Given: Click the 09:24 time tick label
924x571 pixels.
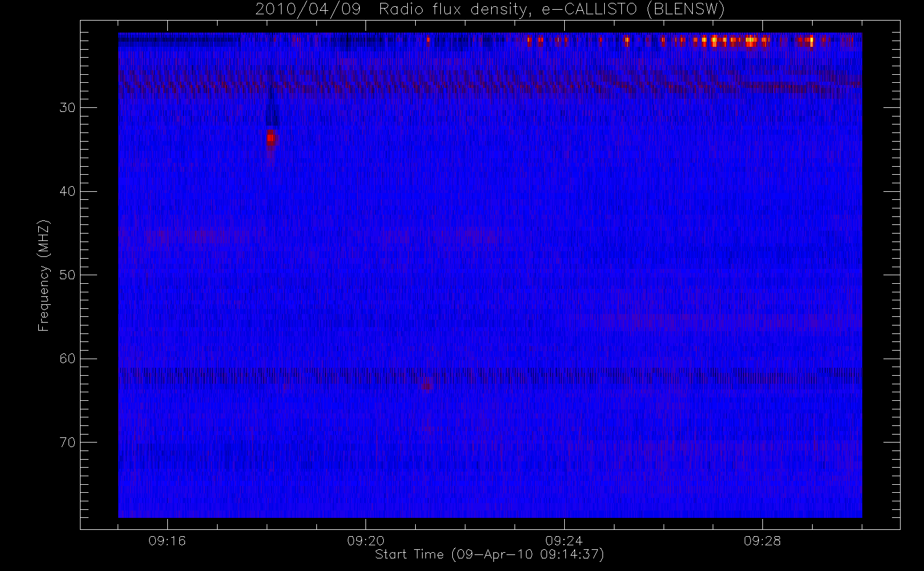Looking at the screenshot, I should [564, 541].
